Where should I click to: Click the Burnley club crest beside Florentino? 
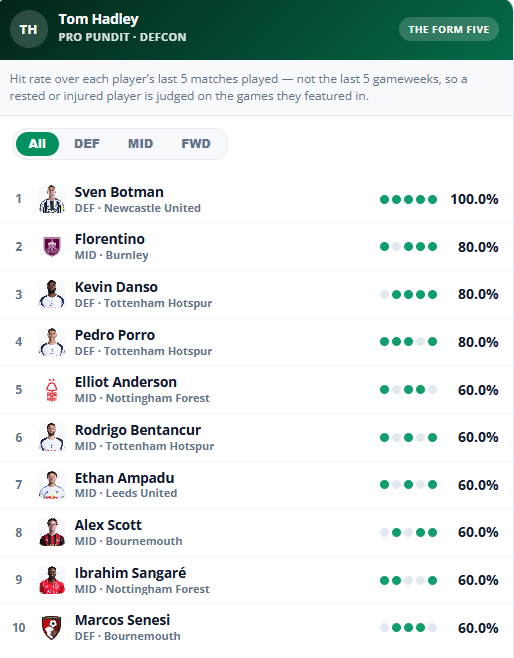click(52, 246)
